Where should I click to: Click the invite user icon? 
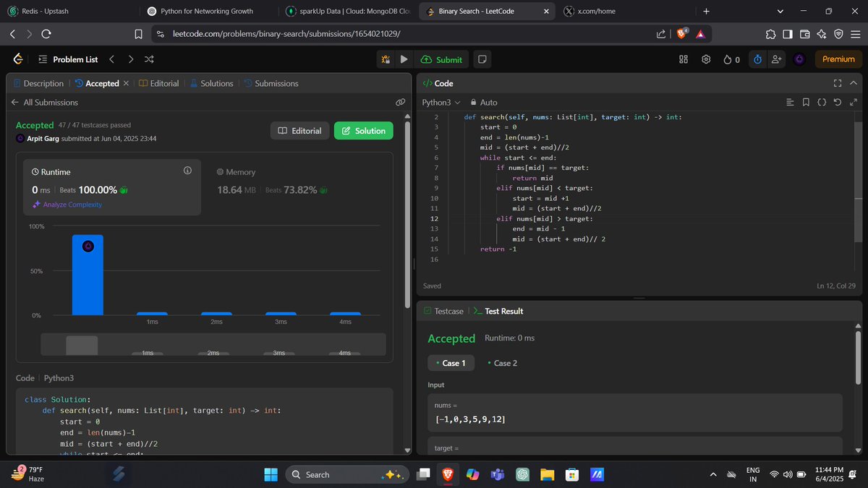(776, 59)
